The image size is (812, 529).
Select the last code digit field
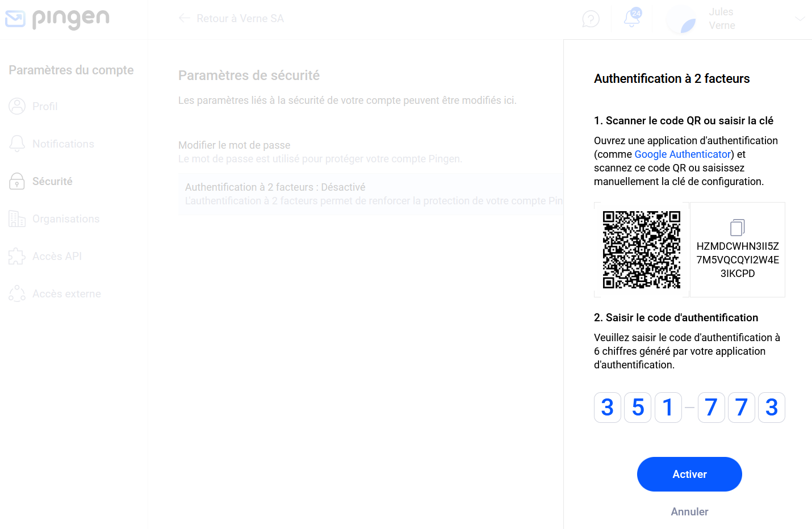[772, 408]
